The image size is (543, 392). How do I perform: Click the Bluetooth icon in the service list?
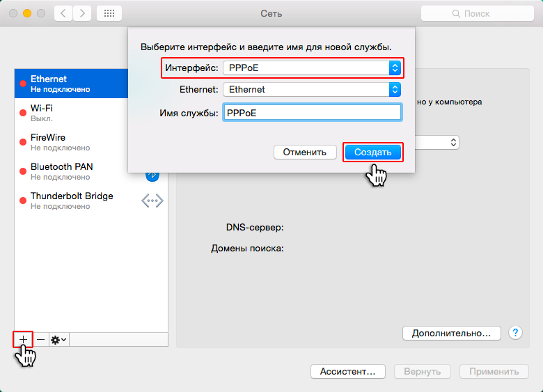(x=152, y=177)
